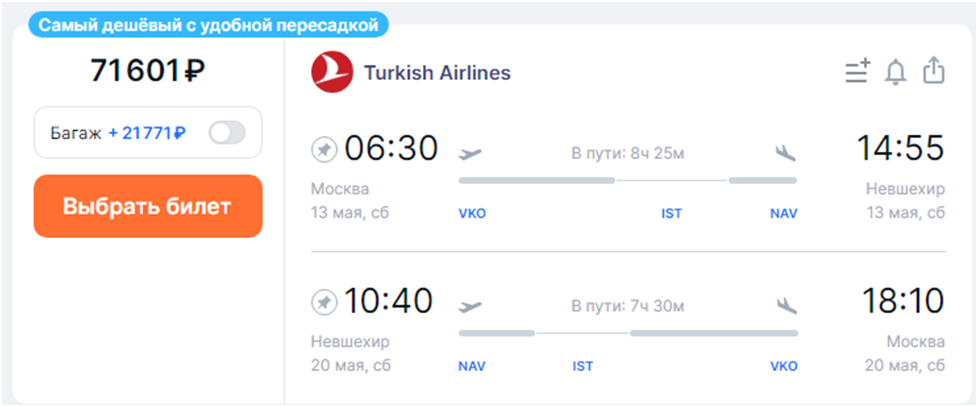Pin the 06:30 outbound flight
The height and width of the screenshot is (407, 978).
point(325,150)
